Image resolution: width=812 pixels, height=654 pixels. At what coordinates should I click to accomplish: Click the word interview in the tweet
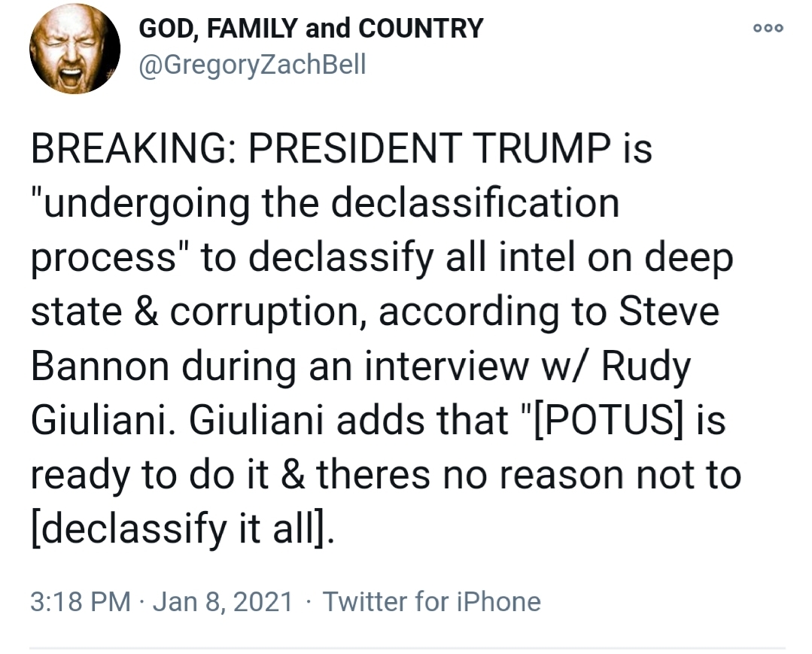[x=446, y=366]
